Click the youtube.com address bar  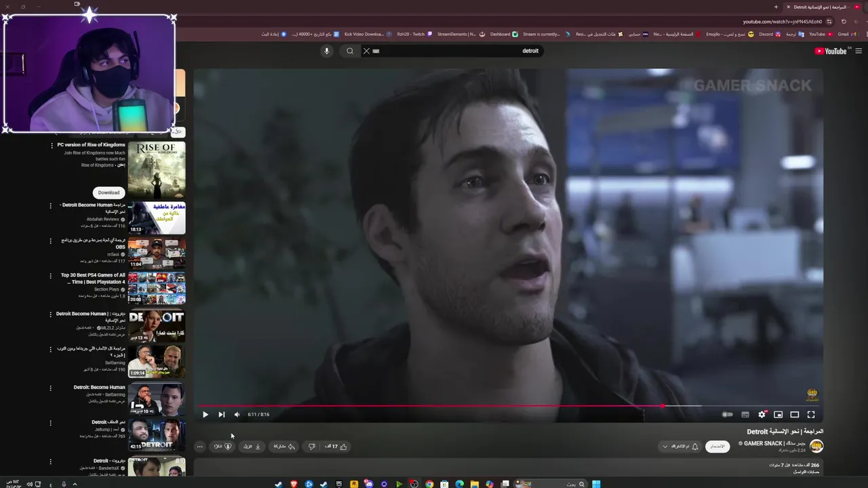point(782,22)
